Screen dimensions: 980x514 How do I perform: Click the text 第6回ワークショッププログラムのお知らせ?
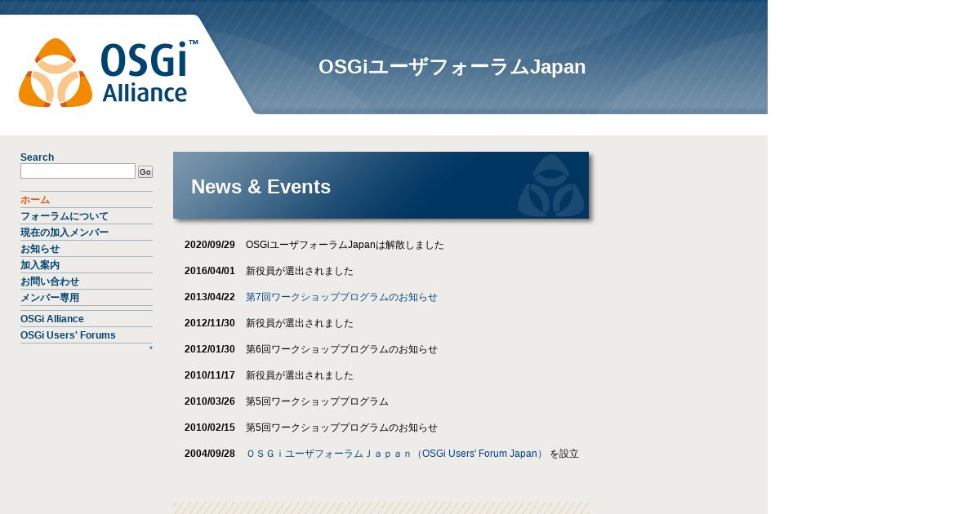341,349
